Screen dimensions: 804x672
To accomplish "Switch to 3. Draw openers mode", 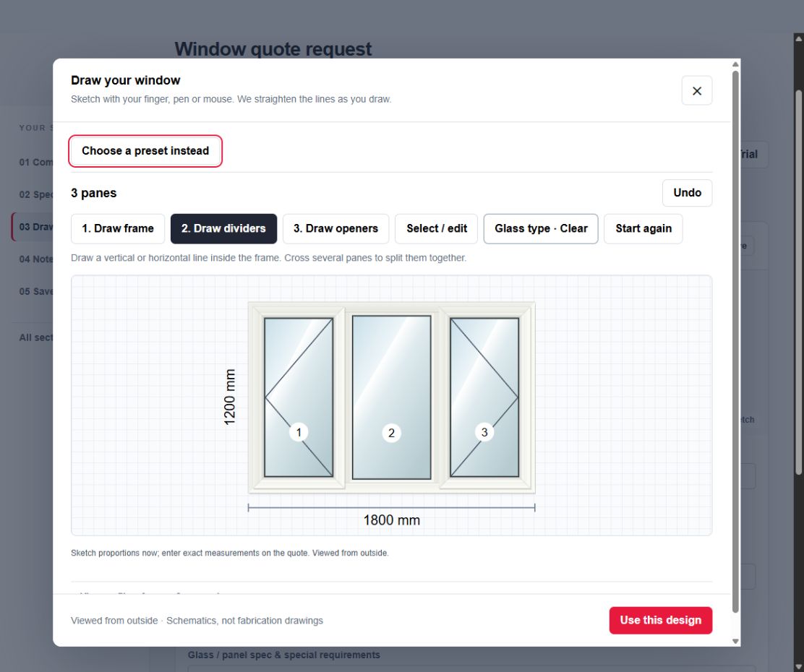I will pos(335,228).
